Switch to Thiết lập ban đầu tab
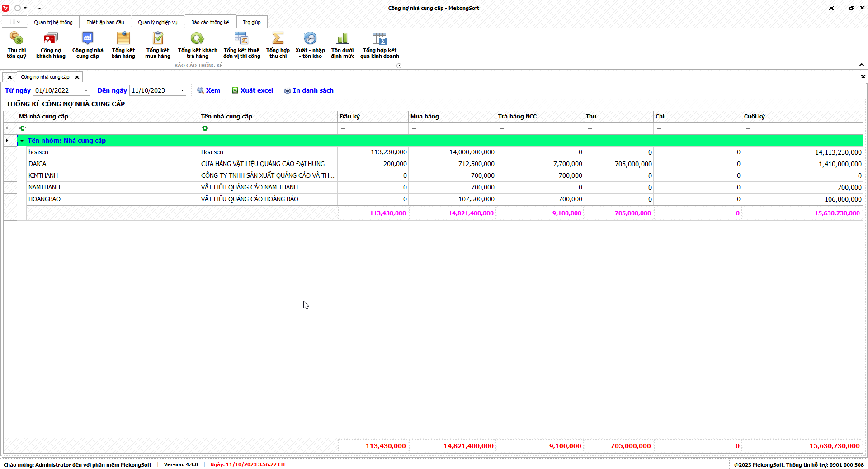868x469 pixels. 105,22
